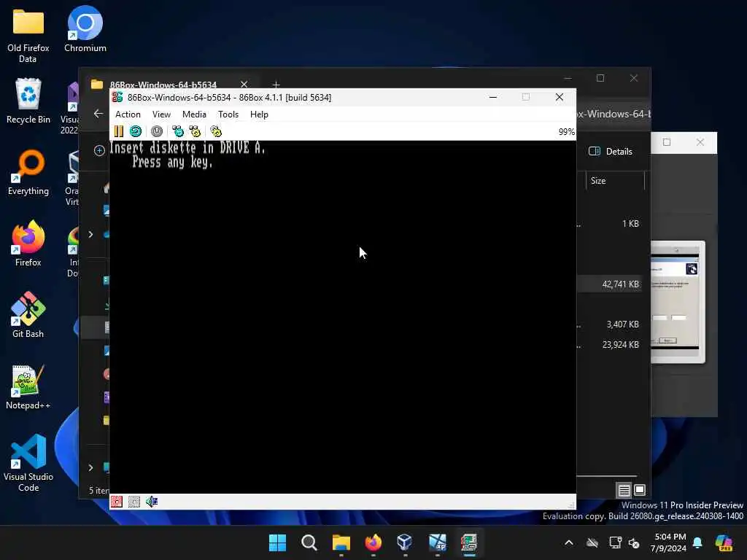Click the hard reset toolbar icon

(136, 131)
